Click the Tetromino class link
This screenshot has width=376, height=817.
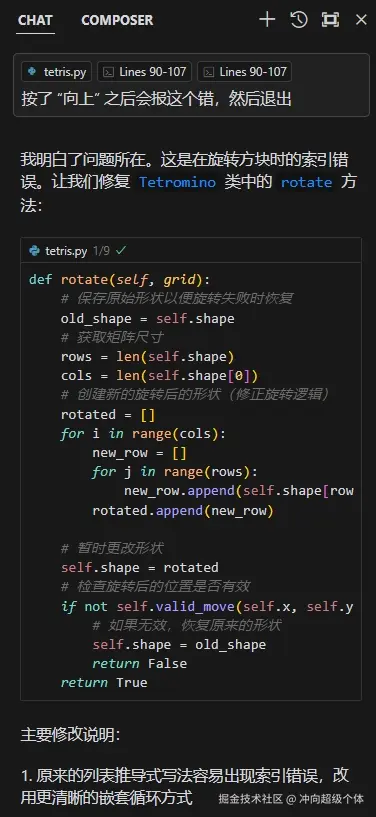coord(177,183)
